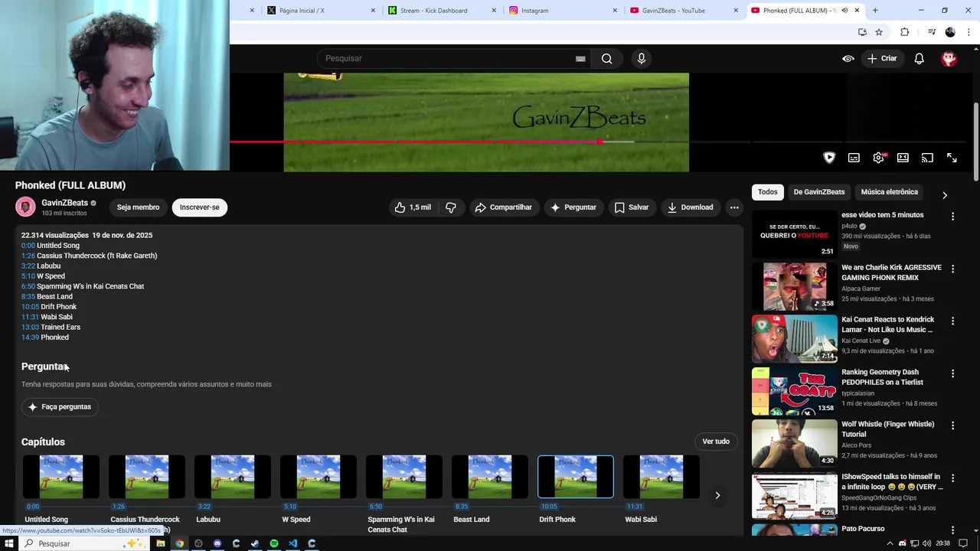
Task: Click Ver tudo for chapters
Action: click(716, 442)
